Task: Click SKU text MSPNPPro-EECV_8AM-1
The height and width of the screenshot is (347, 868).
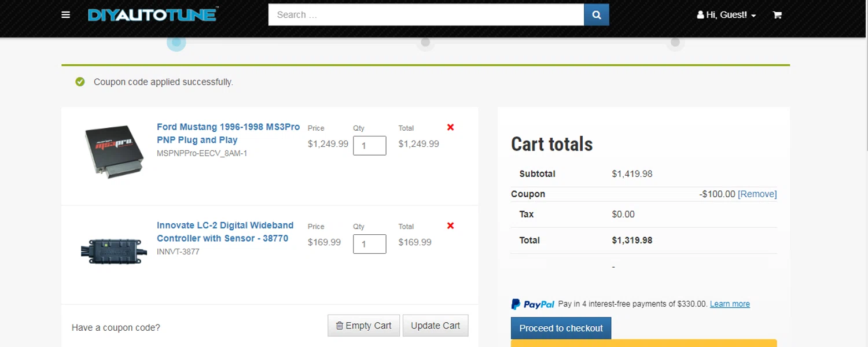Action: 202,153
